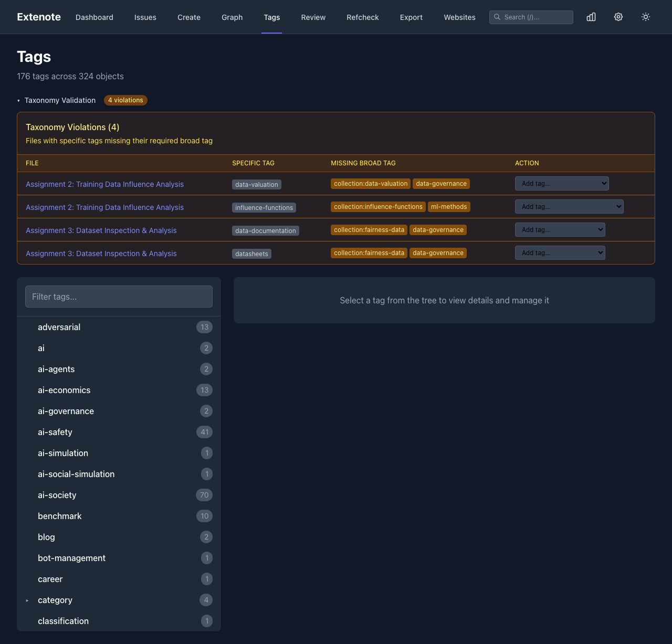Collapse the Taxonomy Validation section
Viewport: 672px width, 644px height.
point(19,100)
